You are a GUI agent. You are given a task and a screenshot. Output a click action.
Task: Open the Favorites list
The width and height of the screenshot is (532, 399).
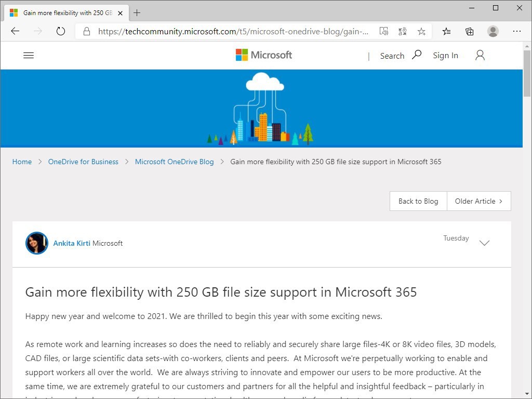(x=446, y=32)
